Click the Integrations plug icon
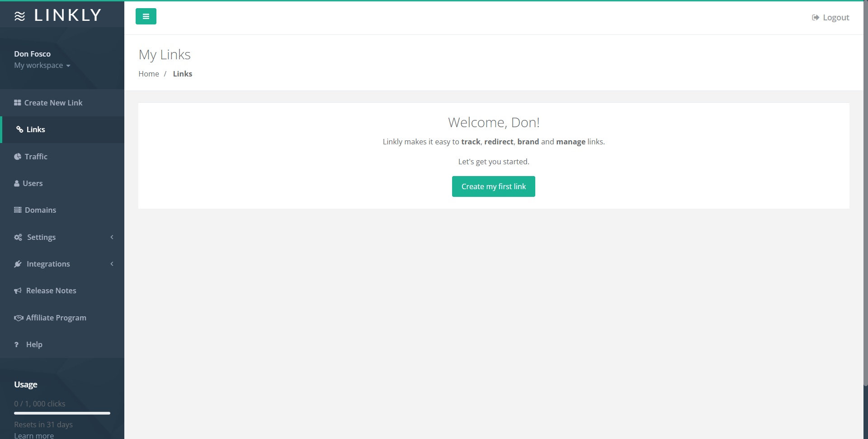Viewport: 868px width, 439px height. [x=18, y=264]
